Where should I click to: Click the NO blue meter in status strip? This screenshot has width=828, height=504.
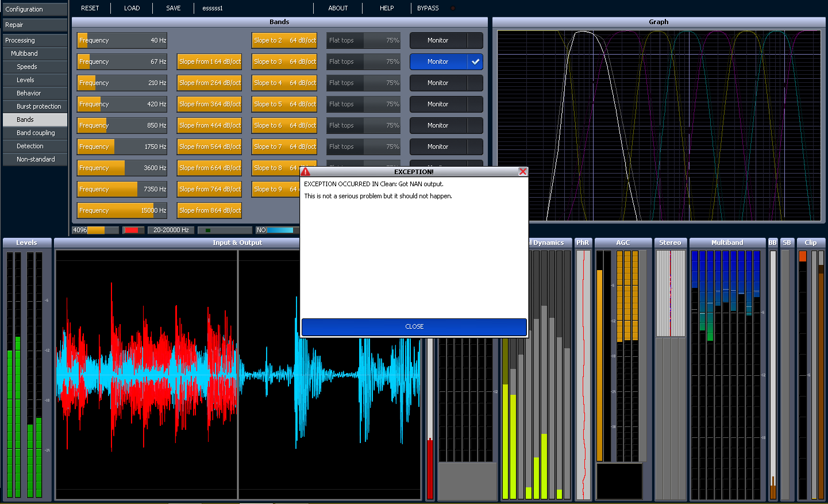pyautogui.click(x=278, y=230)
